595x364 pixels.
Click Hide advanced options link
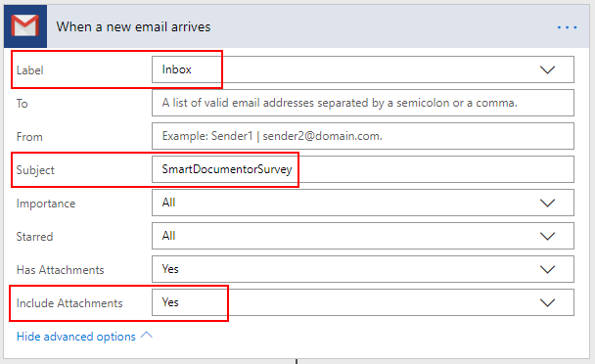[x=76, y=337]
